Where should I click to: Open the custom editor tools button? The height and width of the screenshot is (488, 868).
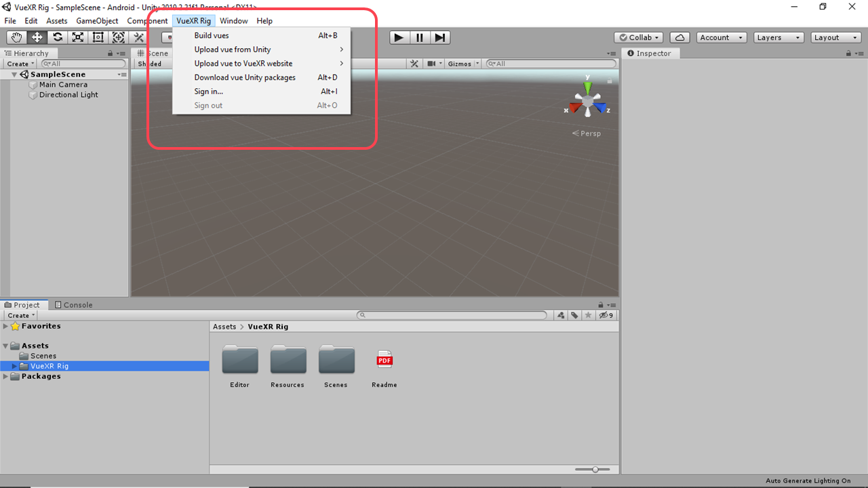138,37
